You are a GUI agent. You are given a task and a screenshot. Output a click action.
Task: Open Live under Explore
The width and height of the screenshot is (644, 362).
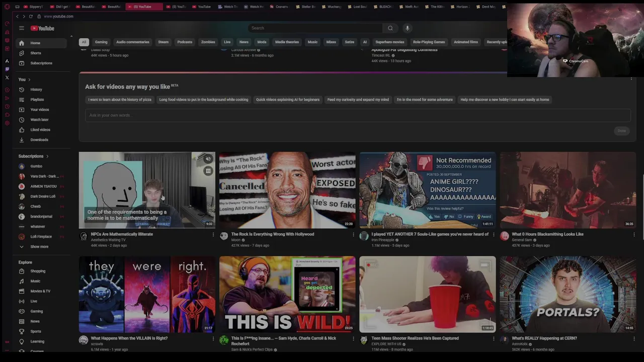tap(41, 301)
